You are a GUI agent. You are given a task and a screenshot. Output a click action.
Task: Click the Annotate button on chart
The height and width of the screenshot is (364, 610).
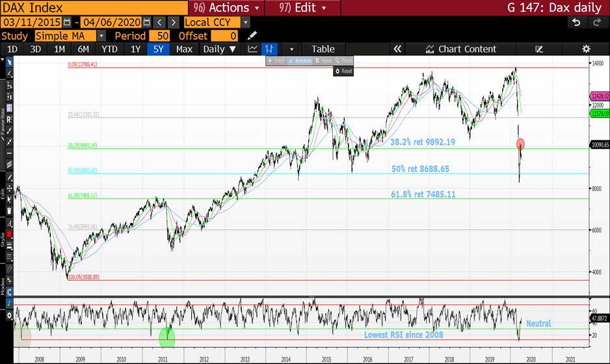(x=300, y=60)
